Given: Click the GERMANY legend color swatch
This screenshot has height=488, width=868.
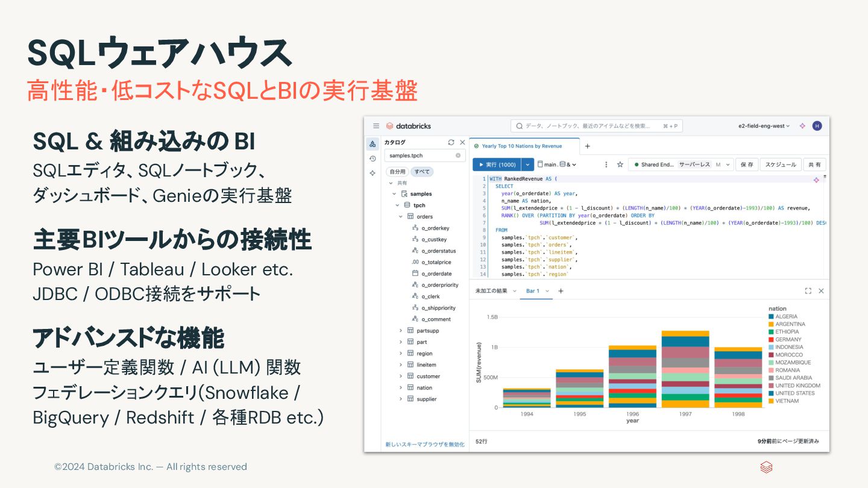Looking at the screenshot, I should 771,339.
